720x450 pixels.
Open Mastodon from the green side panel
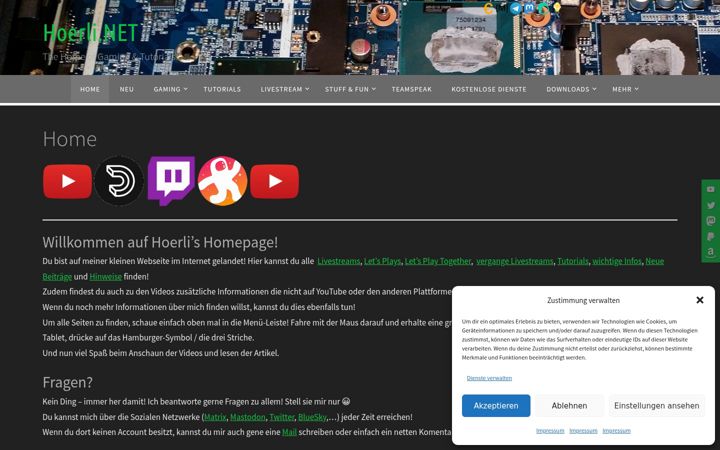(x=711, y=221)
